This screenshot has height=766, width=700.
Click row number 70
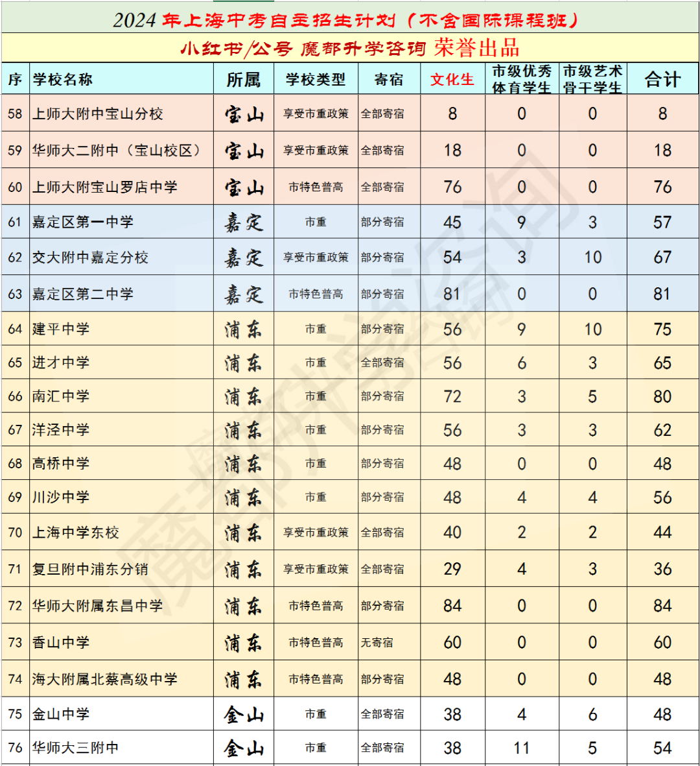point(15,532)
